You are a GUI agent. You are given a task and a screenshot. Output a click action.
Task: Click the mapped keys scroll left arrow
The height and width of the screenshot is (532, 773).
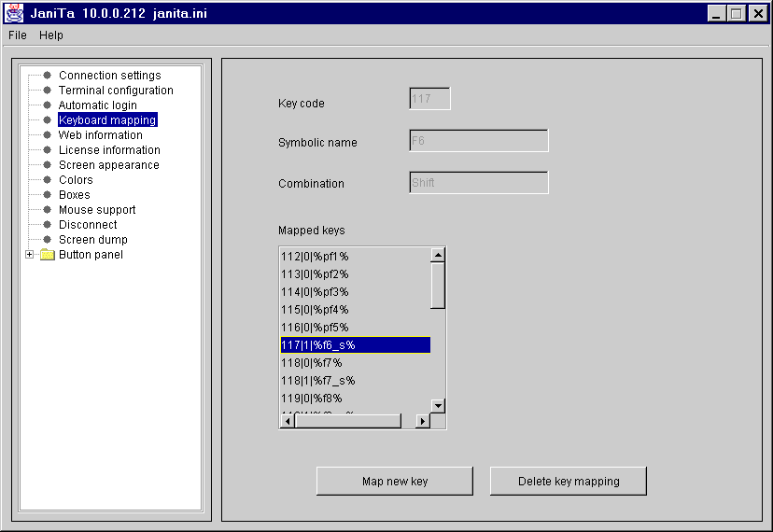[288, 421]
